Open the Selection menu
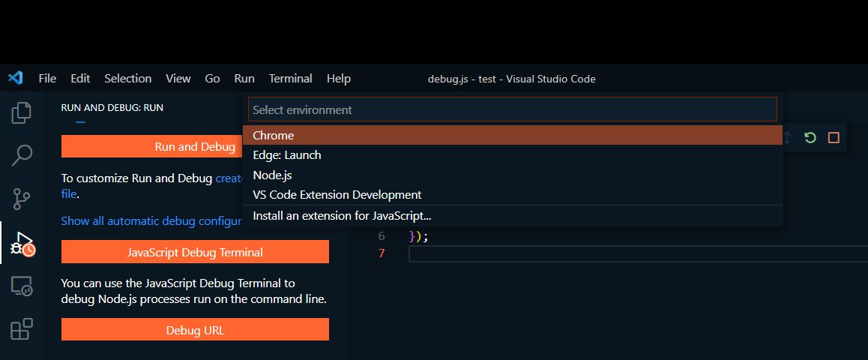 click(x=128, y=79)
